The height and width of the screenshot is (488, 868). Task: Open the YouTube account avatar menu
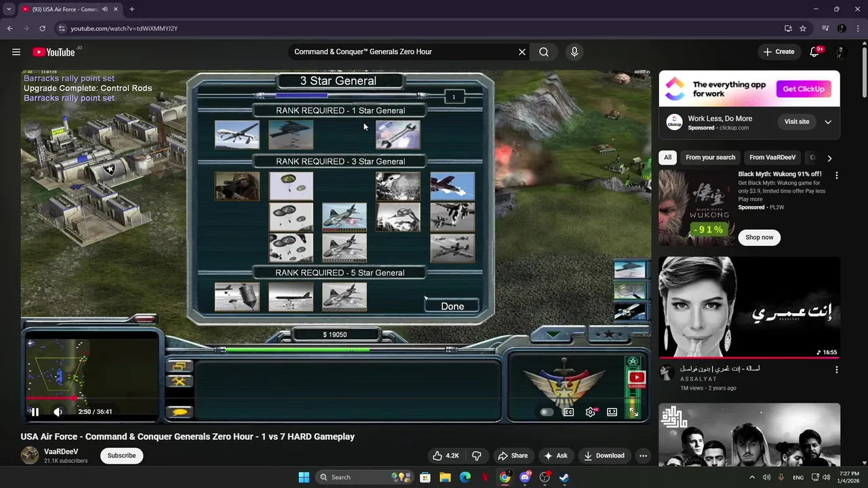[840, 52]
